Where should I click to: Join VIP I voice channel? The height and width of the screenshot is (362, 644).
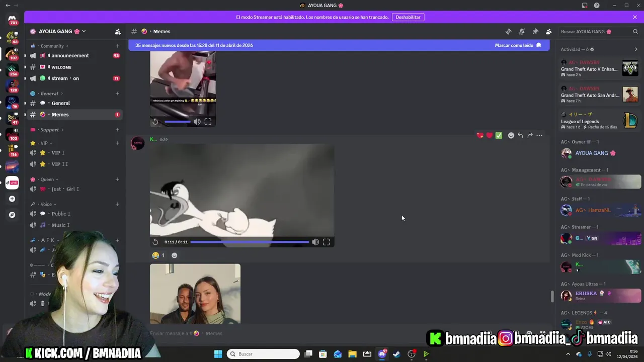[x=73, y=153]
